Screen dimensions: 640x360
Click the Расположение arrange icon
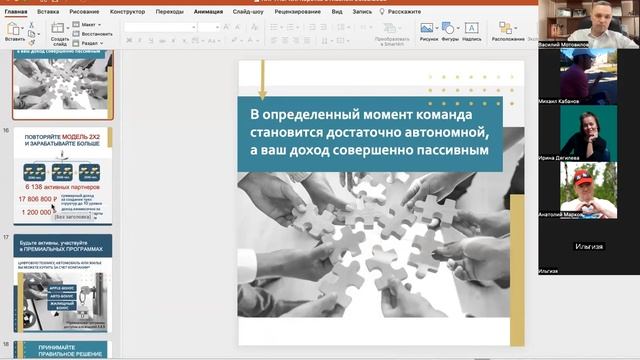click(x=505, y=28)
